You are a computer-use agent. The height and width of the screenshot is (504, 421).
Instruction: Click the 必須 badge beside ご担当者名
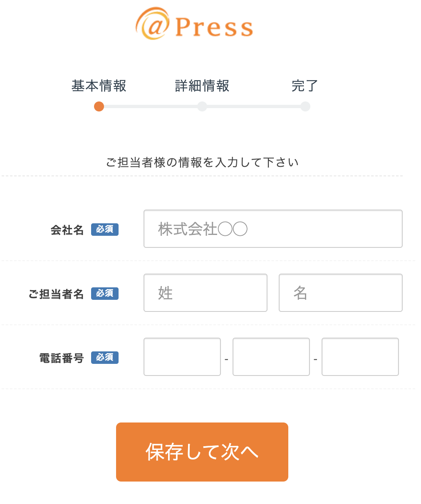(105, 294)
